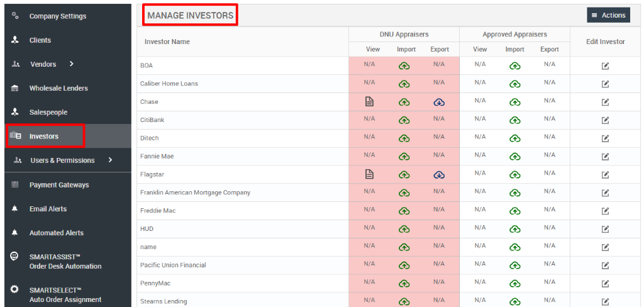Edit the investor called name
Viewport: 644px width, 307px height.
[605, 247]
